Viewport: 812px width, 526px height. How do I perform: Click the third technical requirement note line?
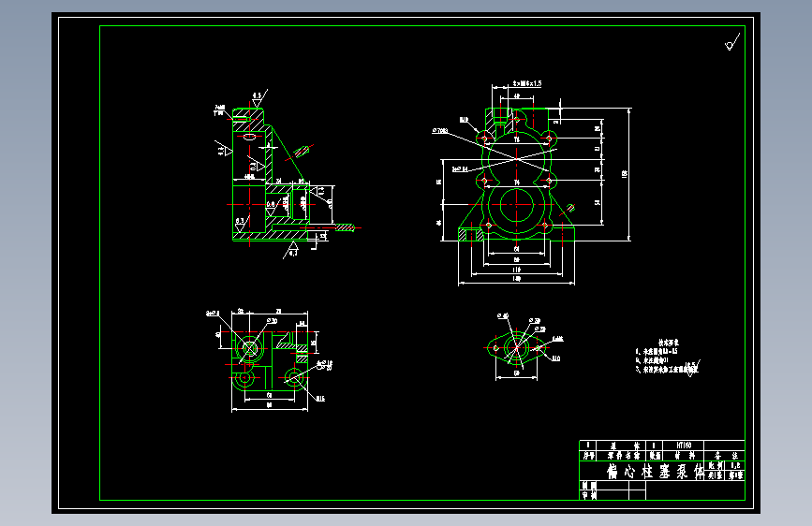(x=667, y=370)
